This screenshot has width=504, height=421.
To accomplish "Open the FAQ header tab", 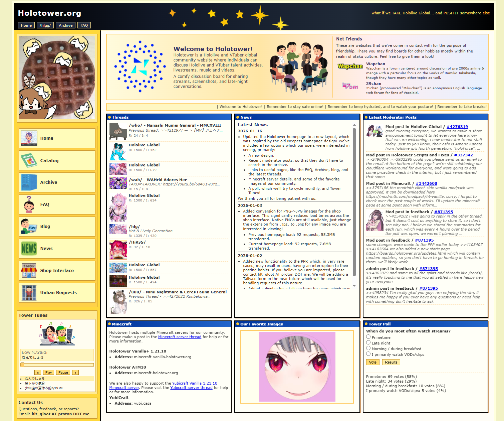I will [x=84, y=25].
